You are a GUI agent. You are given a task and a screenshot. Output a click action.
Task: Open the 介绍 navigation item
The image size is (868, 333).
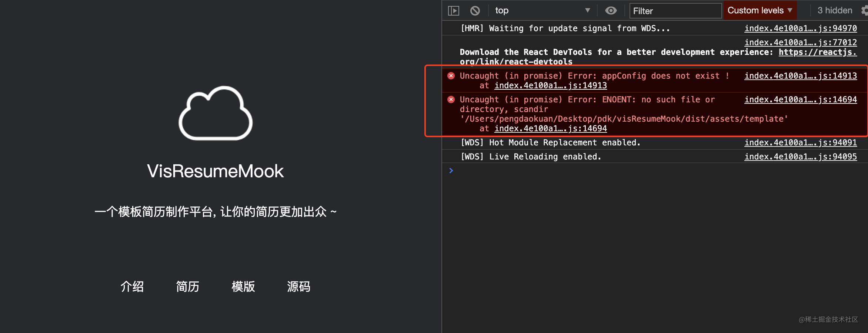(132, 286)
